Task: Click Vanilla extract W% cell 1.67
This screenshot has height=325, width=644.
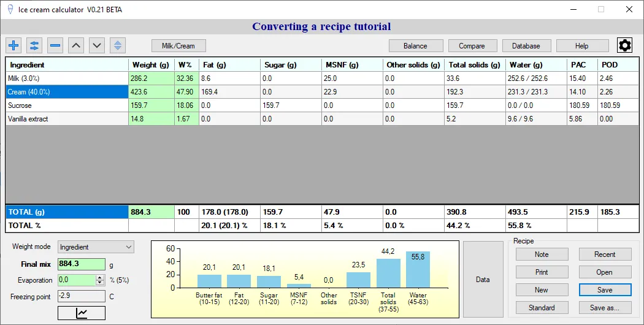Action: (x=187, y=119)
